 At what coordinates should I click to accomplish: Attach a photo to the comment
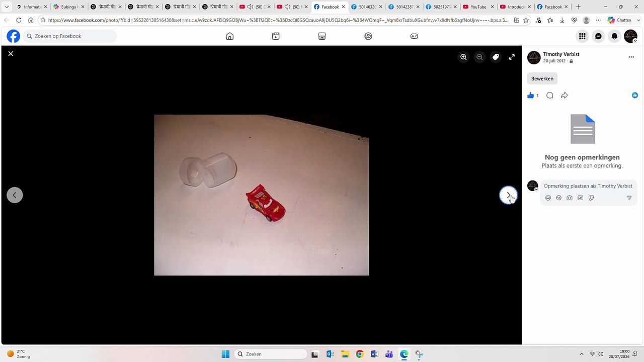click(x=570, y=198)
